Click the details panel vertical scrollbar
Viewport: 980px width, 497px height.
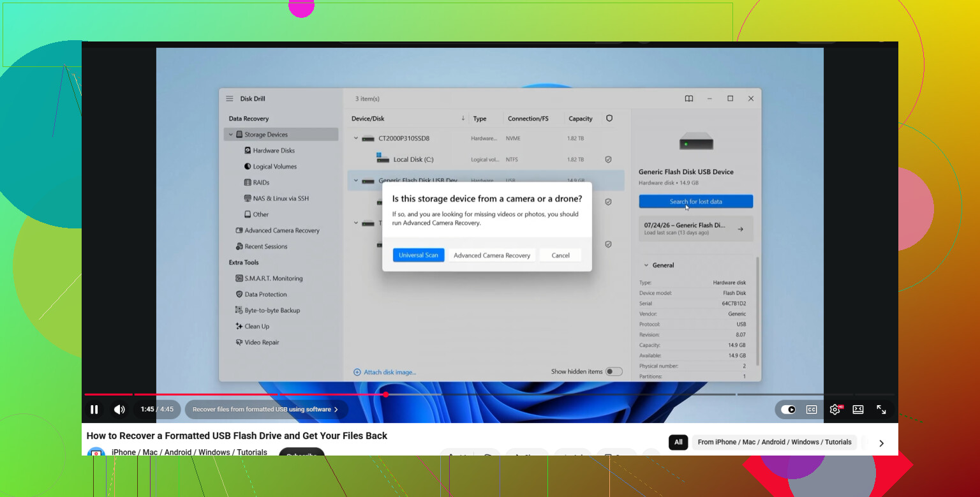click(x=758, y=311)
